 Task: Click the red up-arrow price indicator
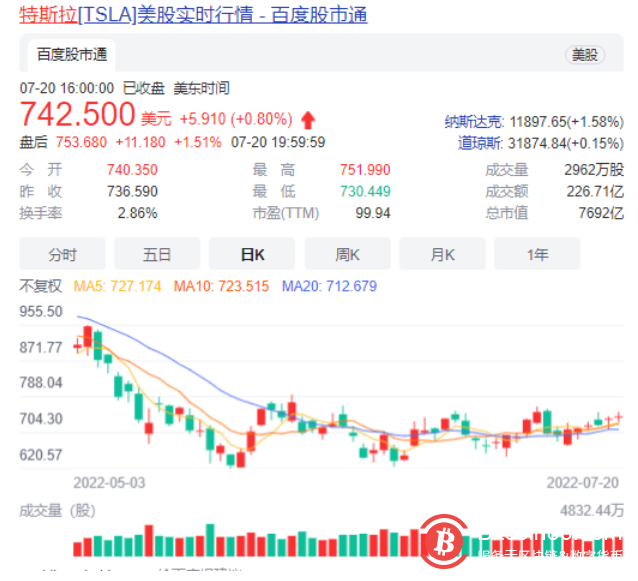pyautogui.click(x=308, y=120)
